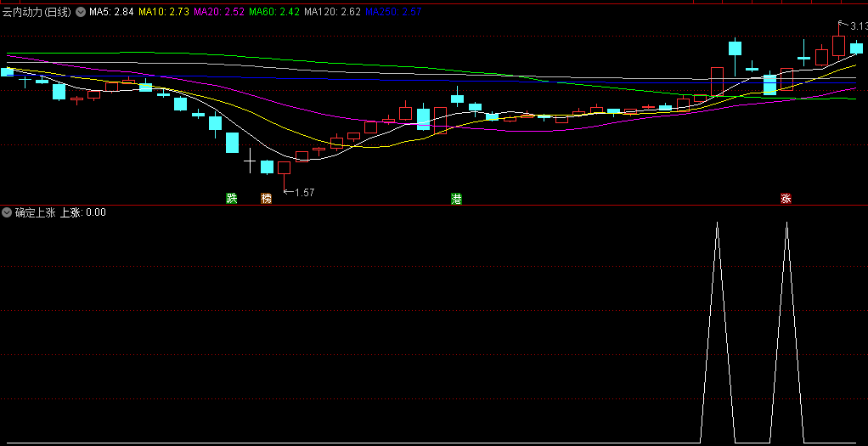The image size is (868, 446).
Task: Click the MA120: 2.62 label
Action: (x=333, y=12)
